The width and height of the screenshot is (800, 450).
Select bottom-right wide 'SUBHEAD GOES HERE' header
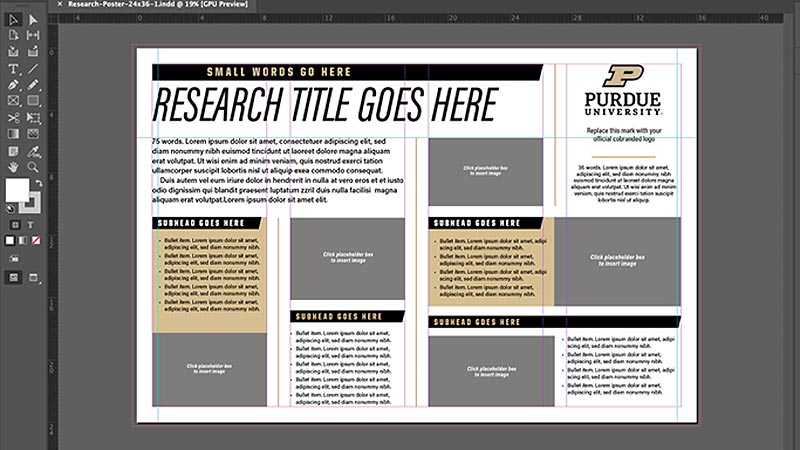[x=555, y=322]
